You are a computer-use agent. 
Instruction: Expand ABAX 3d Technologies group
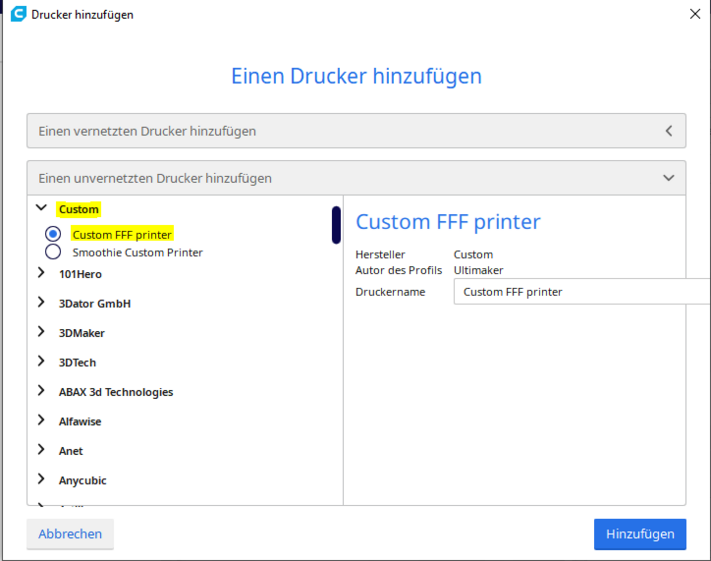pos(41,391)
